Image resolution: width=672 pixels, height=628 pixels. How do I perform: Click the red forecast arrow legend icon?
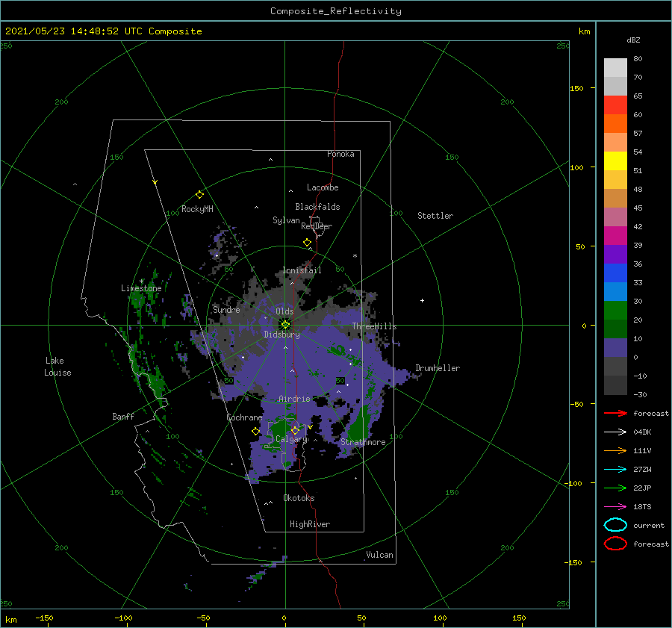click(x=615, y=413)
